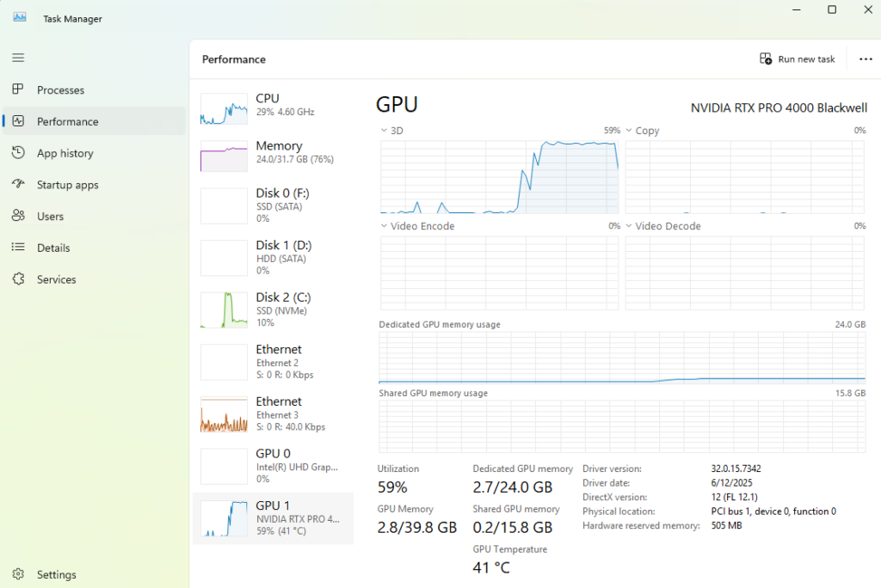Open the Copy engine graph dropdown
Image resolution: width=881 pixels, height=588 pixels.
630,131
